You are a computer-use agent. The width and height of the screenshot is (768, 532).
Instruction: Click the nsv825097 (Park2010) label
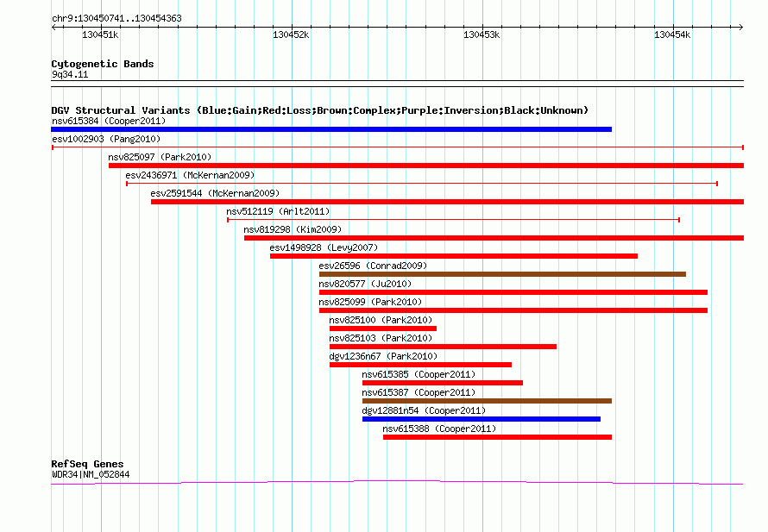[x=160, y=157]
